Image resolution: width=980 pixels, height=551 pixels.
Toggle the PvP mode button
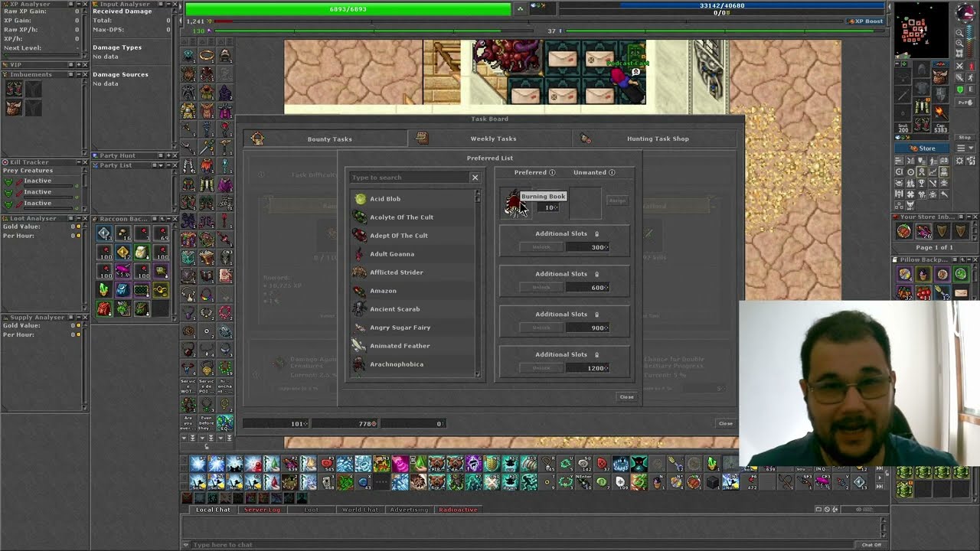coord(965,101)
